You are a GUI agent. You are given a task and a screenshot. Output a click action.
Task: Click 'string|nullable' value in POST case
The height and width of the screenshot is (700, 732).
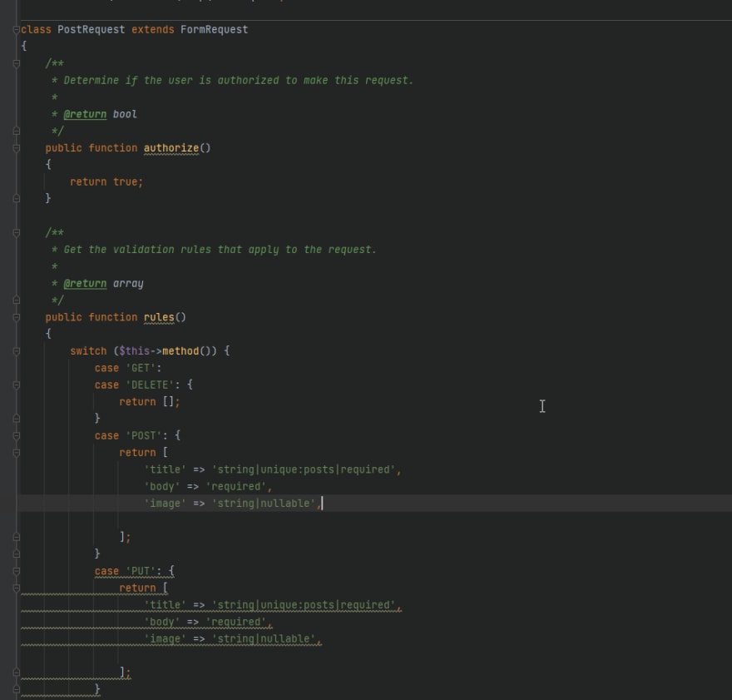(264, 504)
